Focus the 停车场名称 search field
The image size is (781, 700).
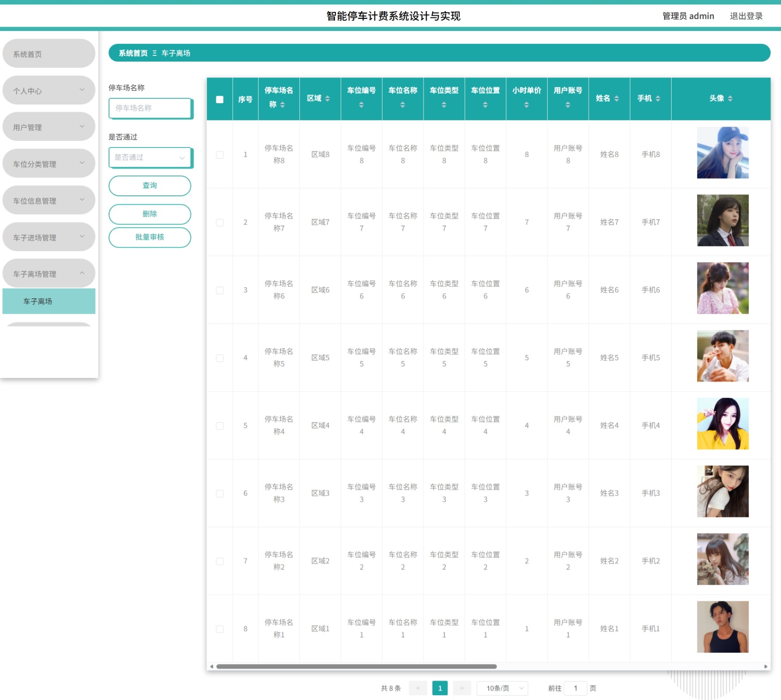coord(150,108)
